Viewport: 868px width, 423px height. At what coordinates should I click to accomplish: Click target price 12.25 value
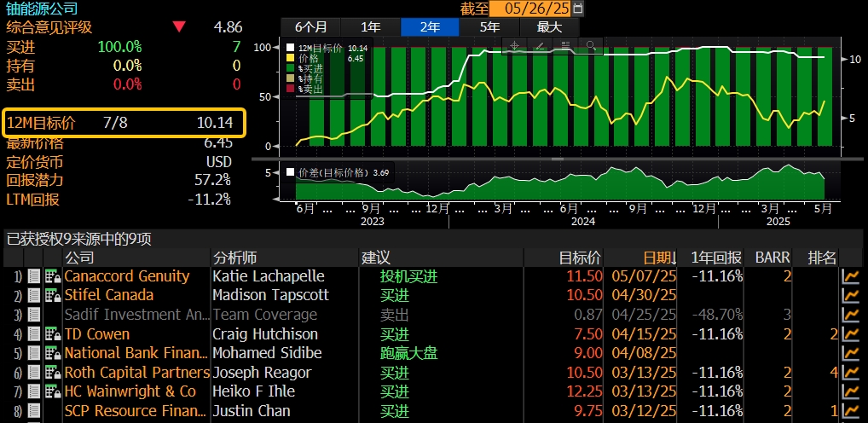pyautogui.click(x=584, y=391)
